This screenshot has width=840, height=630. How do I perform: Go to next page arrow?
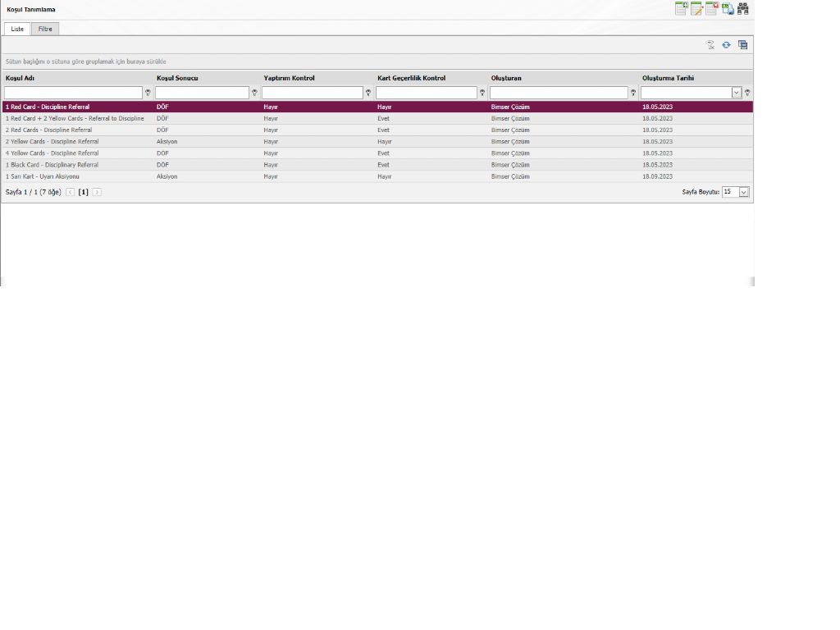(x=97, y=192)
